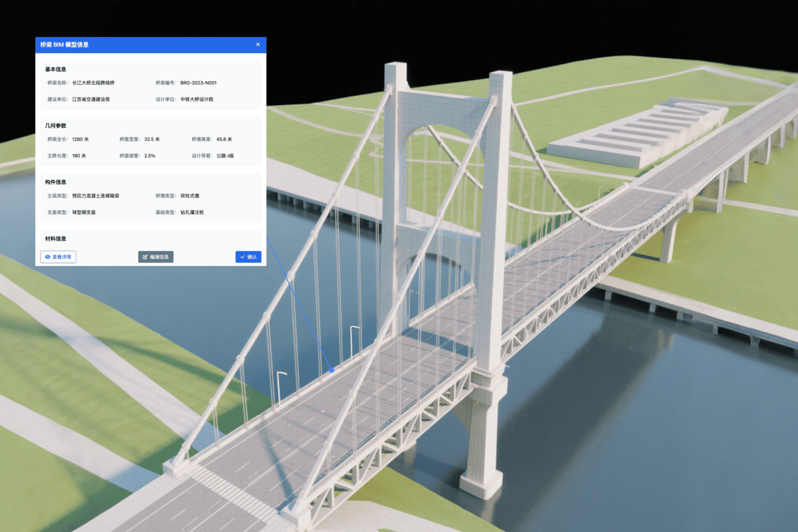This screenshot has height=532, width=798.
Task: Select the deck slope value 2.5%
Action: 150,156
